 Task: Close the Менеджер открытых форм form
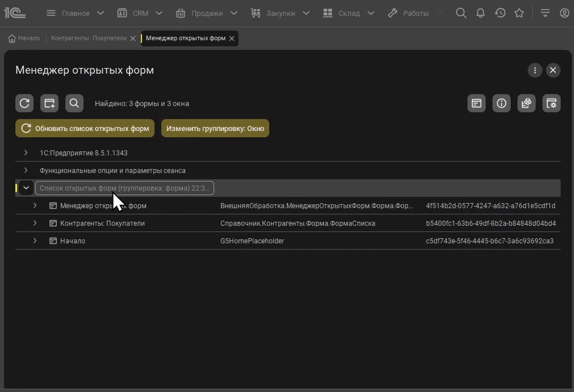tap(553, 70)
